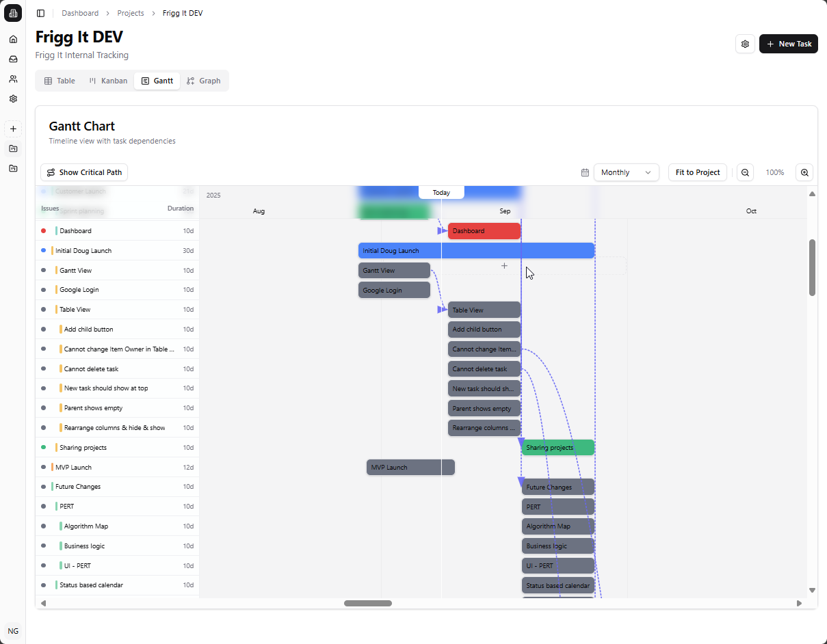Select the Gantt view tab

pyautogui.click(x=157, y=81)
